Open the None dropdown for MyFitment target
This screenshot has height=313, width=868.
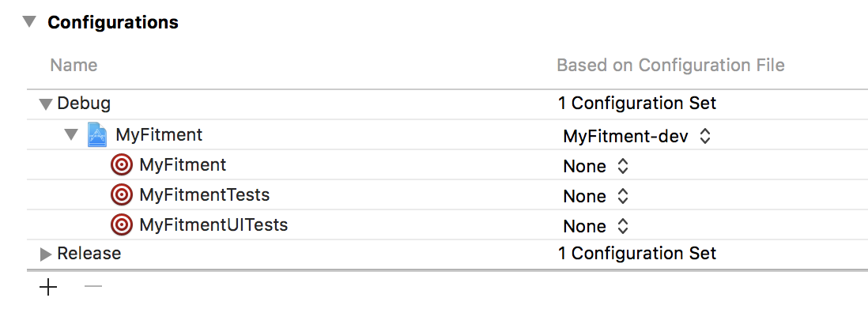[595, 166]
